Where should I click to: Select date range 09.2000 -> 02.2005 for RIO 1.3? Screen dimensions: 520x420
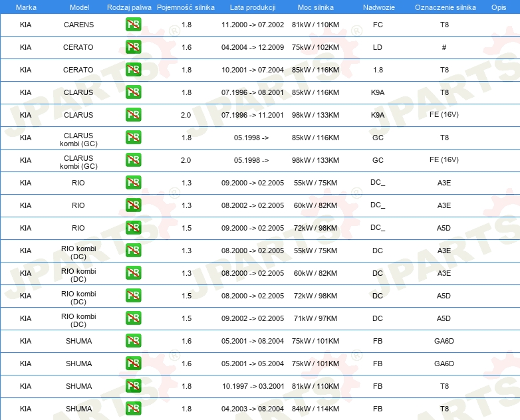(253, 183)
